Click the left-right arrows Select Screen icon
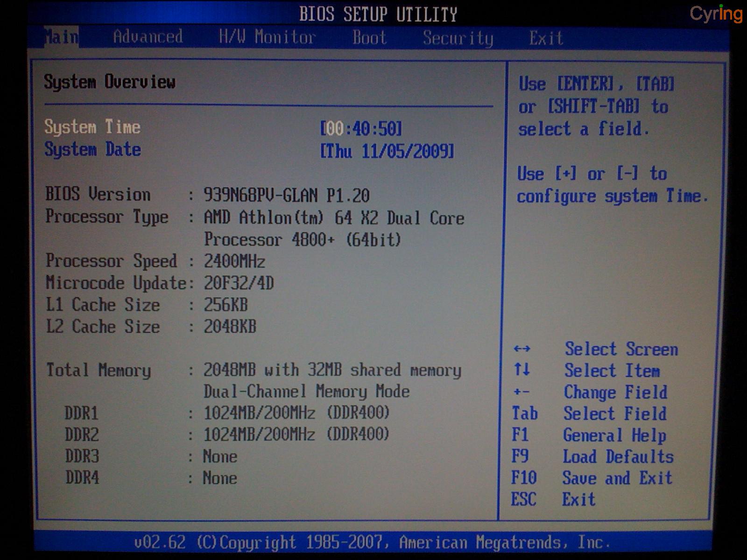 (x=522, y=349)
